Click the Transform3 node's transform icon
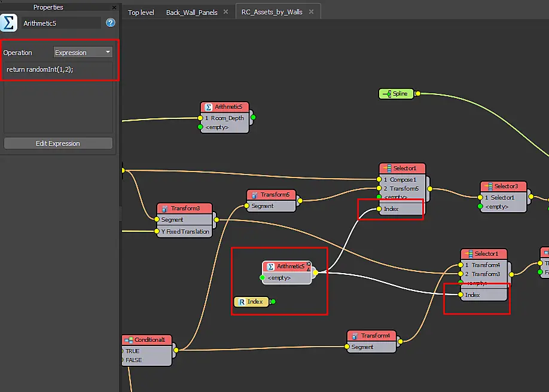549x392 pixels. click(165, 209)
